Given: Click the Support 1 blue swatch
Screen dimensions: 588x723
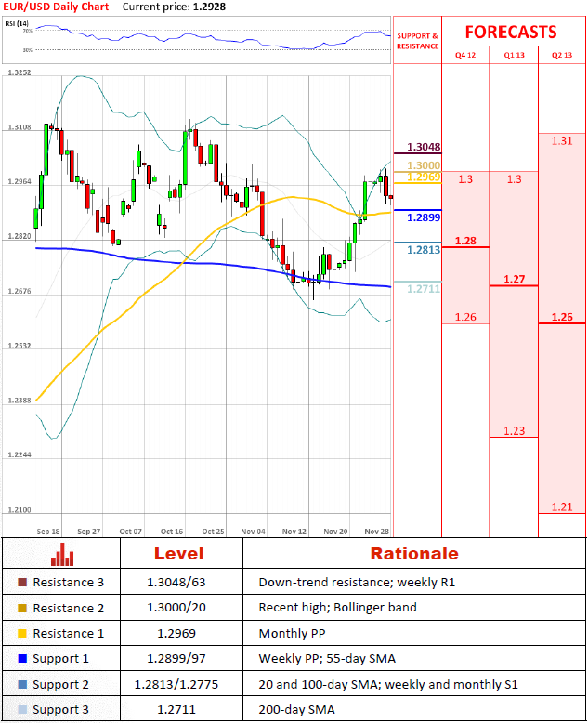Looking at the screenshot, I should point(22,659).
